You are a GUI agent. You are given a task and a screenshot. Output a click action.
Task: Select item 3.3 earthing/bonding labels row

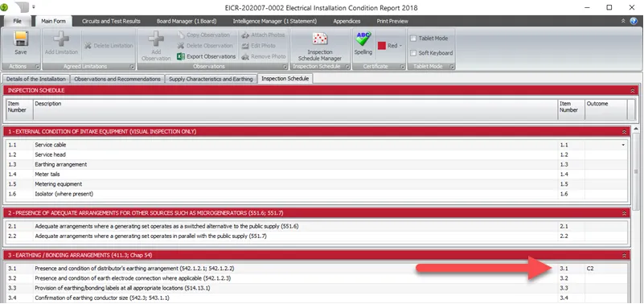pos(316,288)
